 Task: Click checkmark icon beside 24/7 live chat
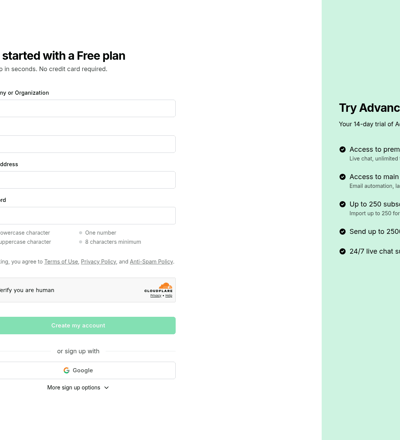[x=342, y=251]
